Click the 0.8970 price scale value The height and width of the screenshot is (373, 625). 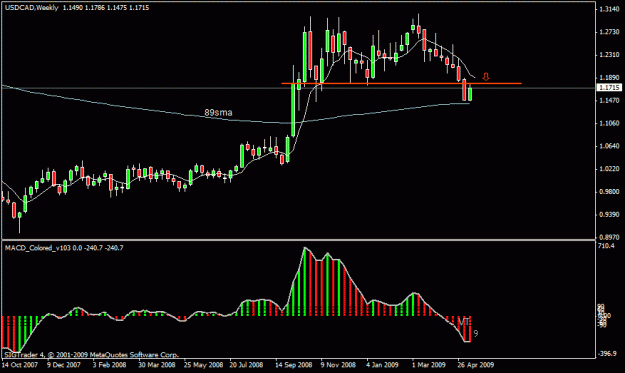(609, 237)
